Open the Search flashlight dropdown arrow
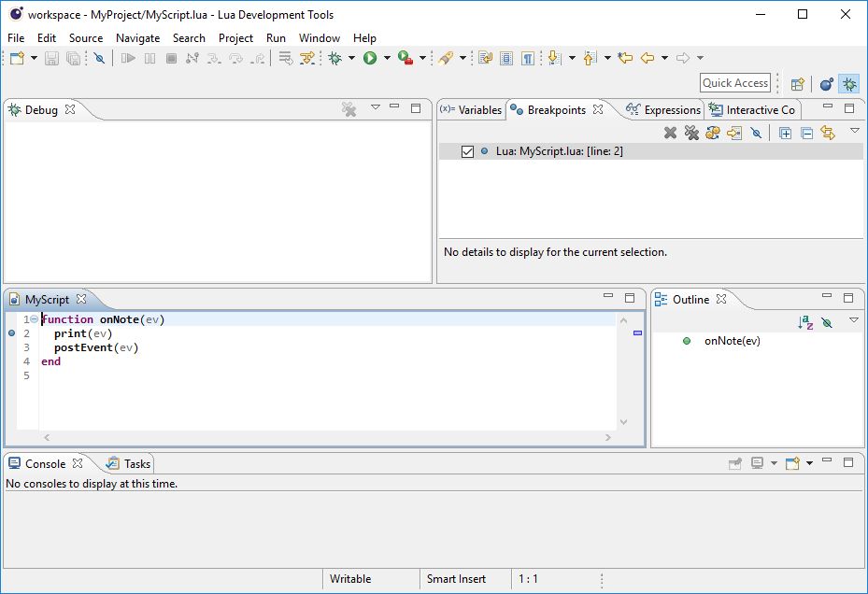The width and height of the screenshot is (868, 594). point(462,58)
